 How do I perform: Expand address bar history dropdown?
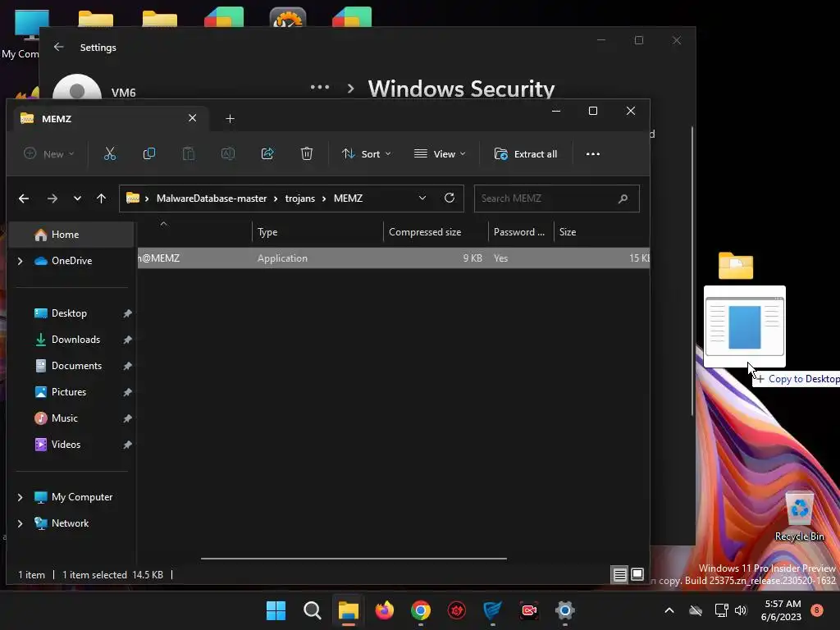point(422,198)
